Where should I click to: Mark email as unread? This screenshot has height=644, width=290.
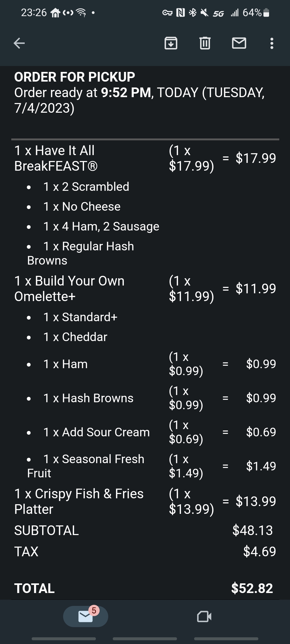pyautogui.click(x=239, y=43)
